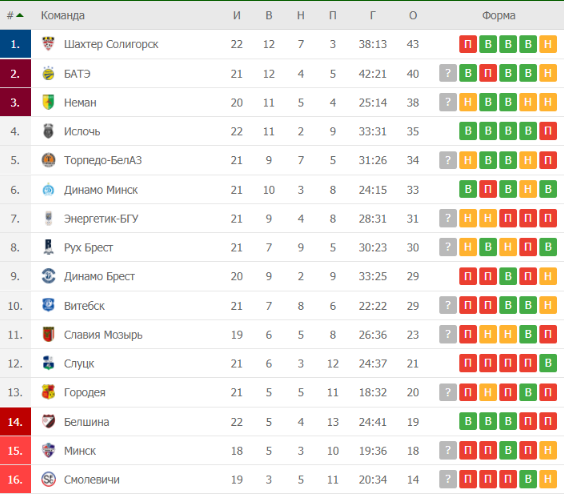Sort table by the # rank arrow
The image size is (564, 495).
[20, 15]
